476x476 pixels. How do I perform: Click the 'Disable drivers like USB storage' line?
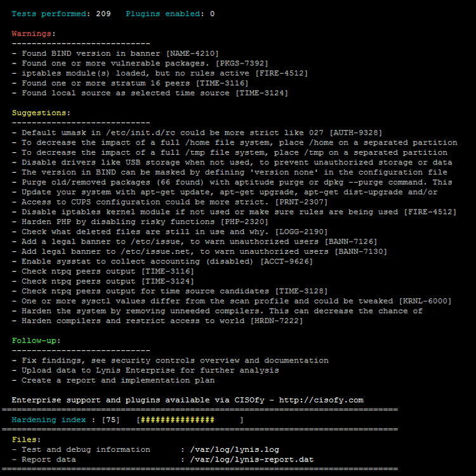click(x=232, y=162)
